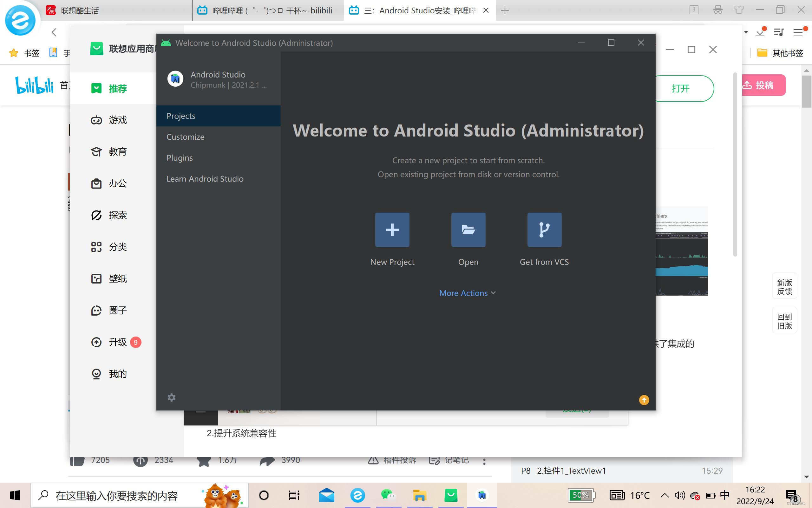The height and width of the screenshot is (508, 812).
Task: Open the notification center with 8 notifications
Action: 794,496
